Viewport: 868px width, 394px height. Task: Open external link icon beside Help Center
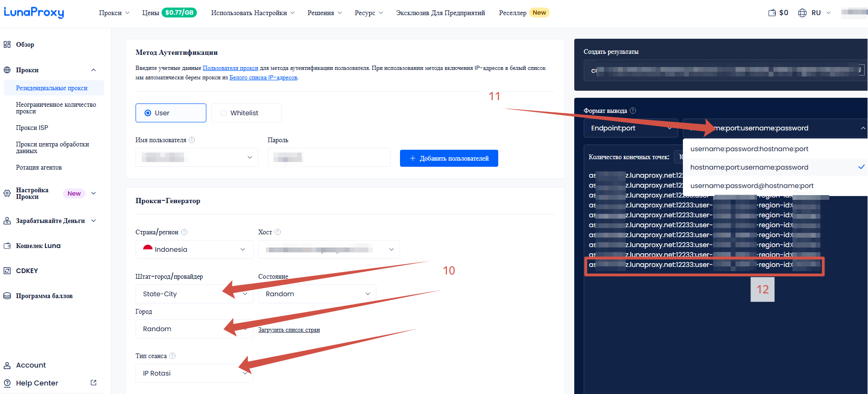click(x=94, y=383)
